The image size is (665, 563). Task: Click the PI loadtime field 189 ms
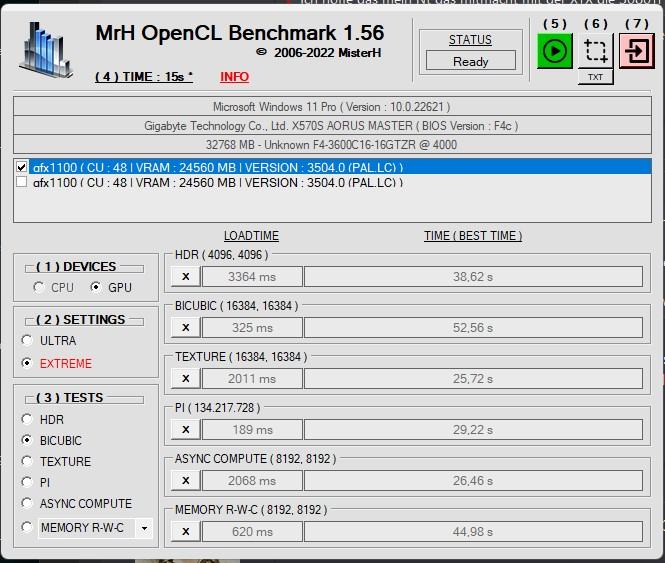click(x=252, y=429)
